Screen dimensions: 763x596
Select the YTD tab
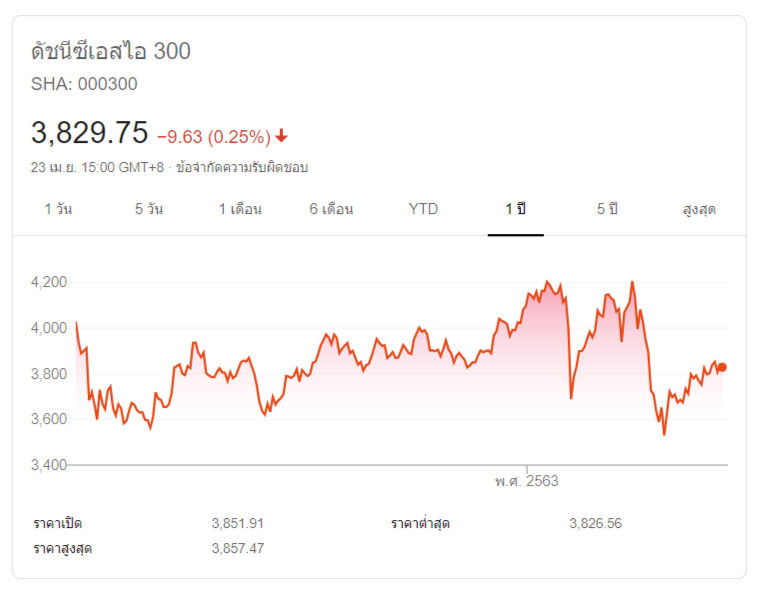tap(423, 210)
